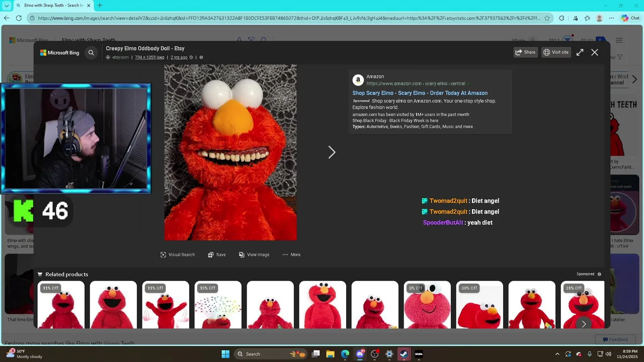Screen dimensions: 644x362
Task: Open Steam from the taskbar
Action: click(404, 354)
